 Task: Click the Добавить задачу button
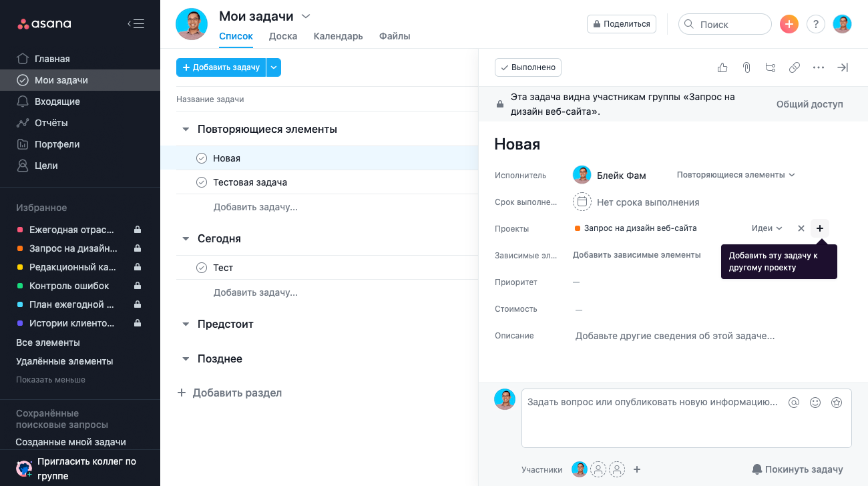click(x=221, y=67)
